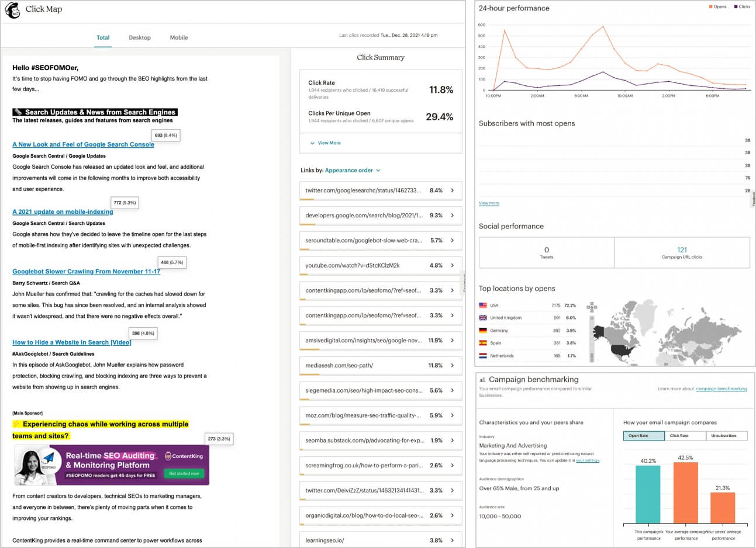Viewport: 756px width, 548px height.
Task: Open arrow for seomba.substack.com link row
Action: coord(453,441)
